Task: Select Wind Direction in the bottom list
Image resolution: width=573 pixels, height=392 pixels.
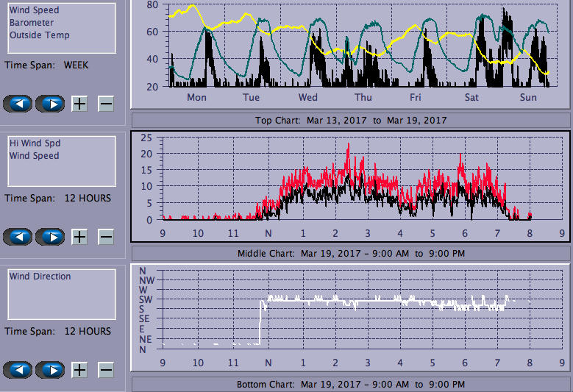Action: [x=40, y=277]
